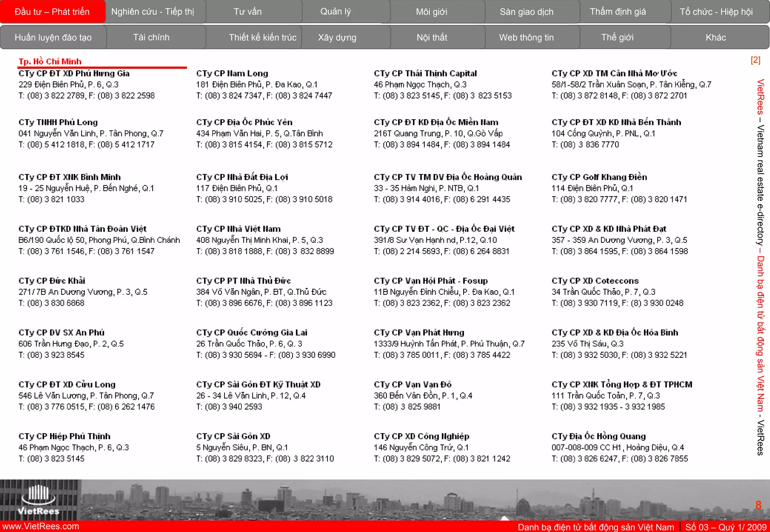Select CTy Địa Ốc Hồng Quang
Screen dimensions: 770x532
[599, 437]
